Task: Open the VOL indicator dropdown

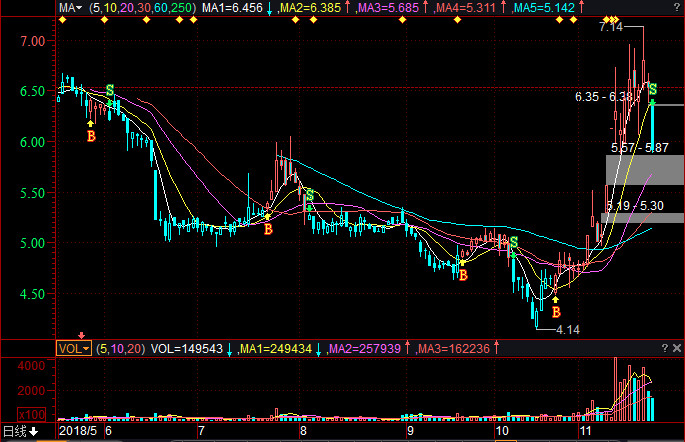Action: 73,349
